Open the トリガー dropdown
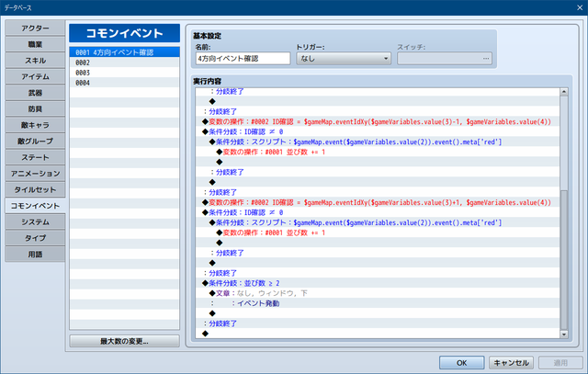The height and width of the screenshot is (374, 588). 344,59
